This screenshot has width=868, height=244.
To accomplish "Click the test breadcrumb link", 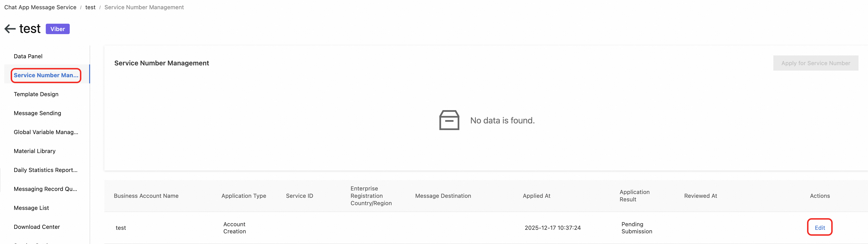I will click(90, 7).
